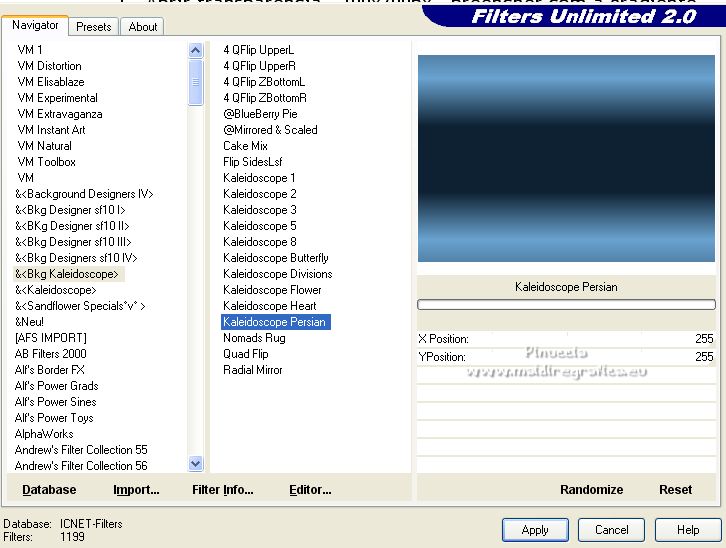Choose Kaleidoscope Heart filter
Screen dimensions: 726x548
pyautogui.click(x=270, y=306)
